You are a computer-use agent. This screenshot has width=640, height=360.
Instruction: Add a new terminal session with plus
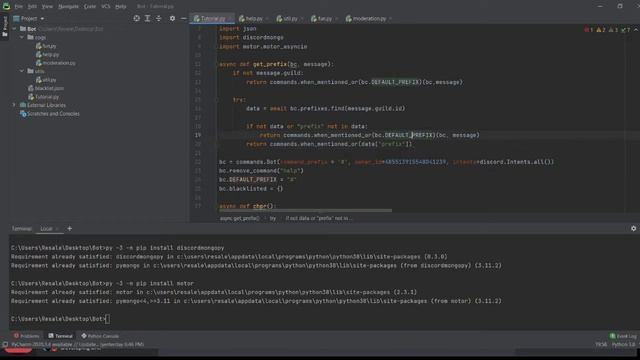click(69, 229)
